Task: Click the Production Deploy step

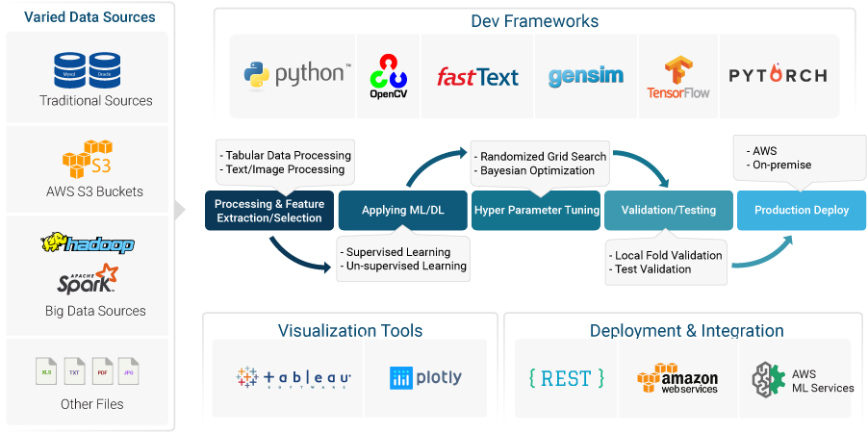Action: coord(802,211)
